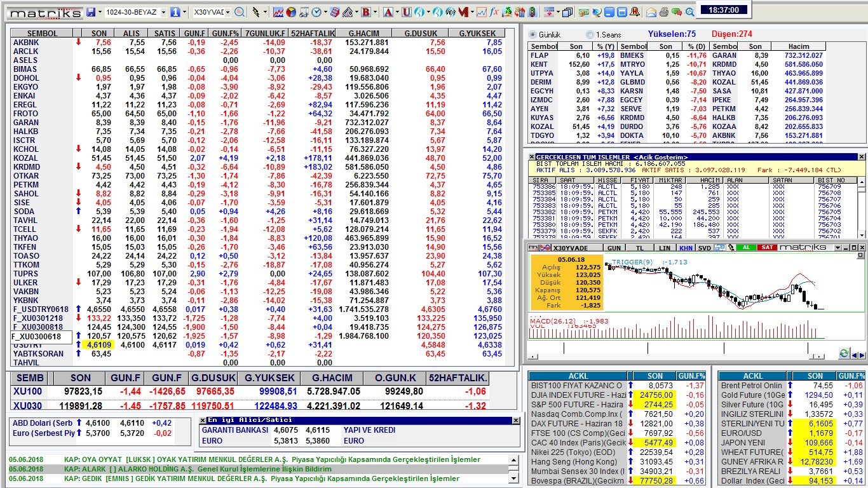868x488 pixels.
Task: Click the cascading windows icon
Action: 567,12
